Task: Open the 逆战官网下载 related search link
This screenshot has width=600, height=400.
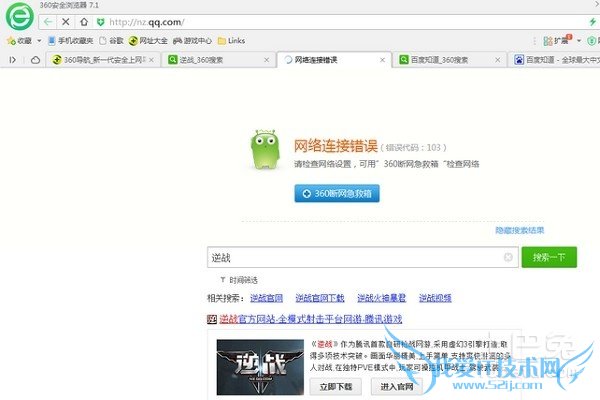Action: click(x=320, y=298)
